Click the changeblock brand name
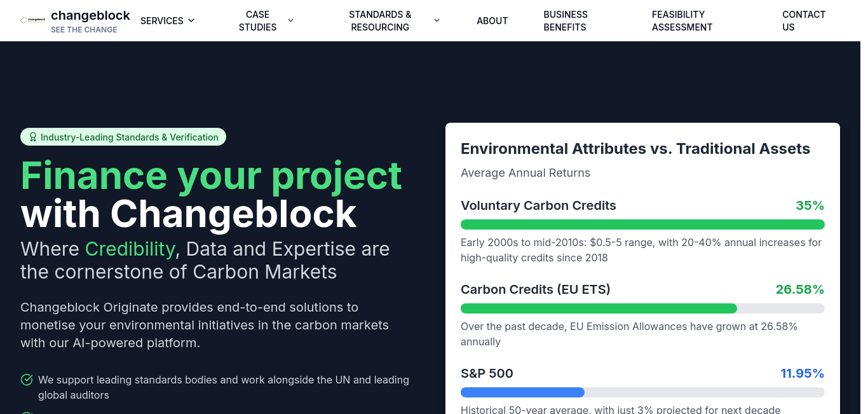868x414 pixels. tap(90, 15)
